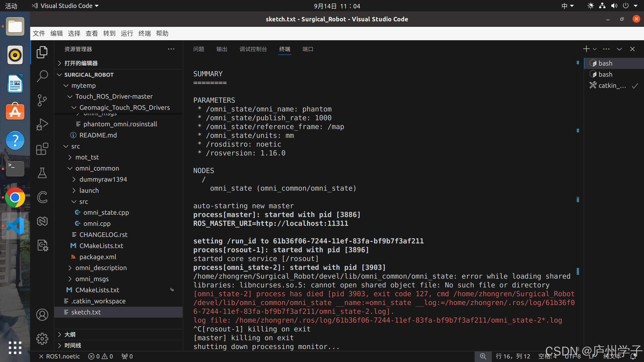
Task: Open the Run and Debug view
Action: tap(42, 124)
